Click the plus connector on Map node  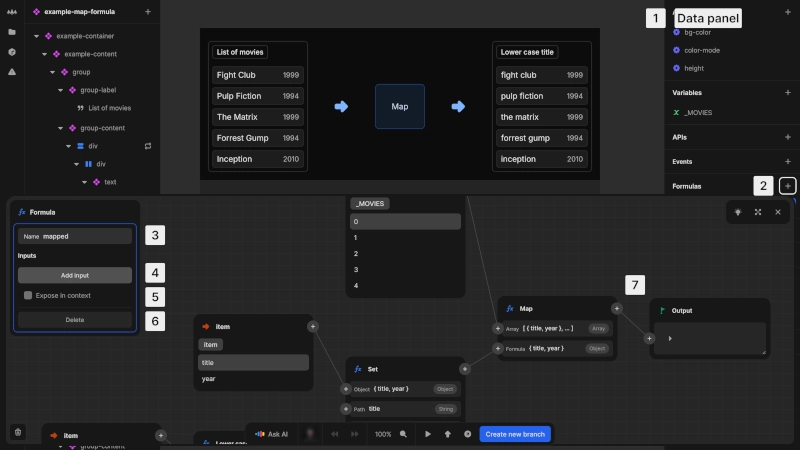click(617, 309)
